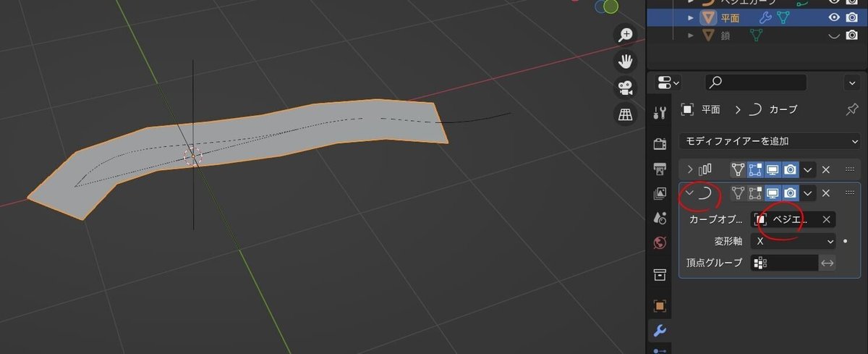Screen dimensions: 868x354
Task: Open the Collection properties tab (box icon)
Action: point(660,274)
